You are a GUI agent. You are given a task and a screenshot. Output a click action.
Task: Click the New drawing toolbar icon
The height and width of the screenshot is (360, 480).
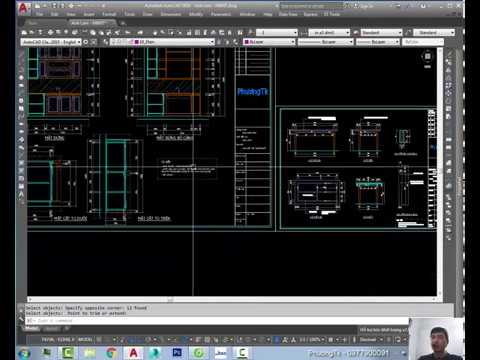click(24, 32)
